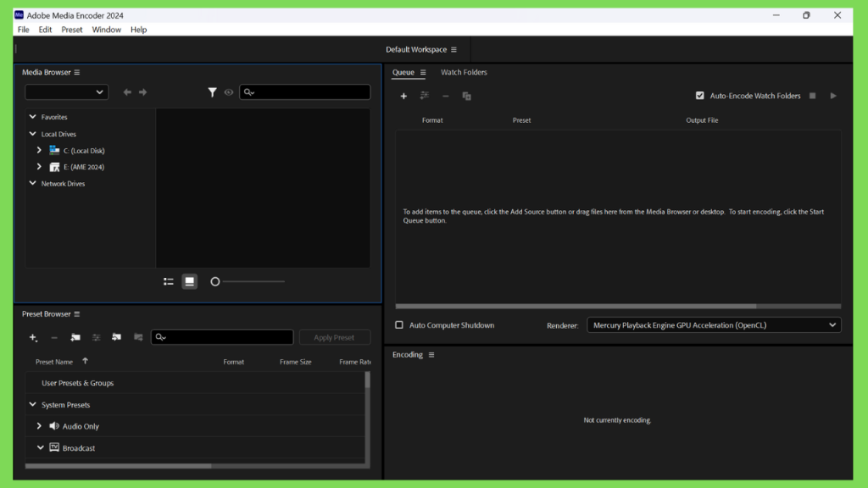Image resolution: width=868 pixels, height=488 pixels.
Task: Add Output settings icon in Queue
Action: tap(425, 97)
